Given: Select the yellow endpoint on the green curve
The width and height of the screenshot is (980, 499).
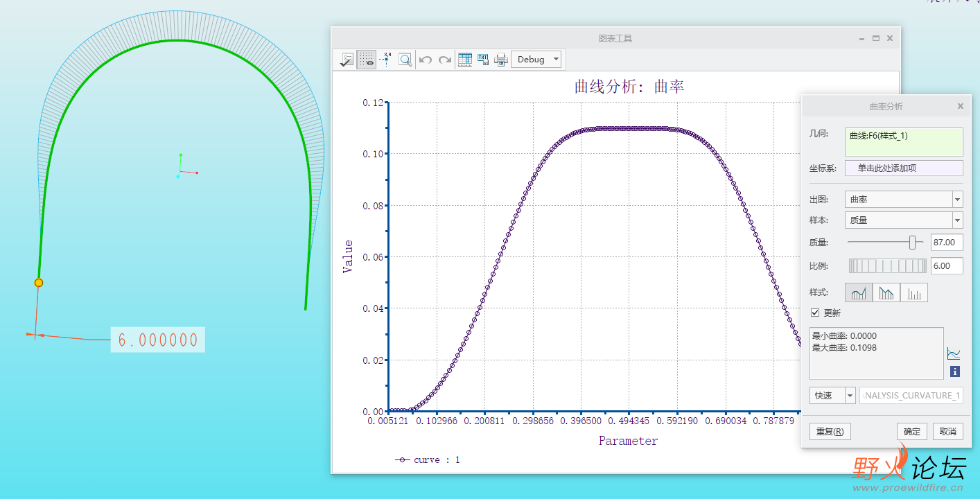Looking at the screenshot, I should (39, 283).
